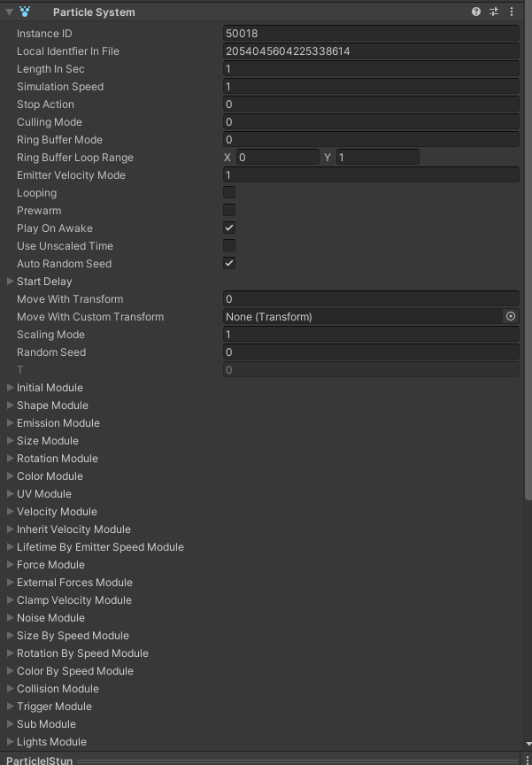Viewport: 532px width, 765px height.
Task: Click the Ring Buffer Loop Range Y field
Action: (x=377, y=157)
